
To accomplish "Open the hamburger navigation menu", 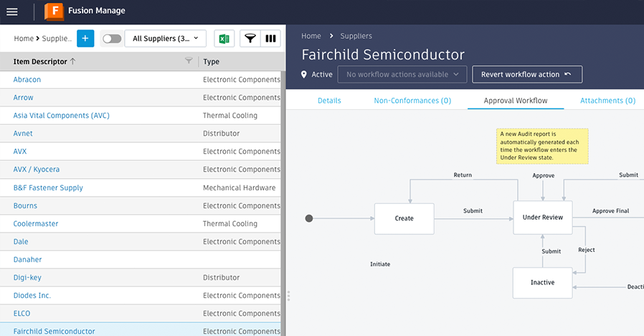I will [12, 11].
